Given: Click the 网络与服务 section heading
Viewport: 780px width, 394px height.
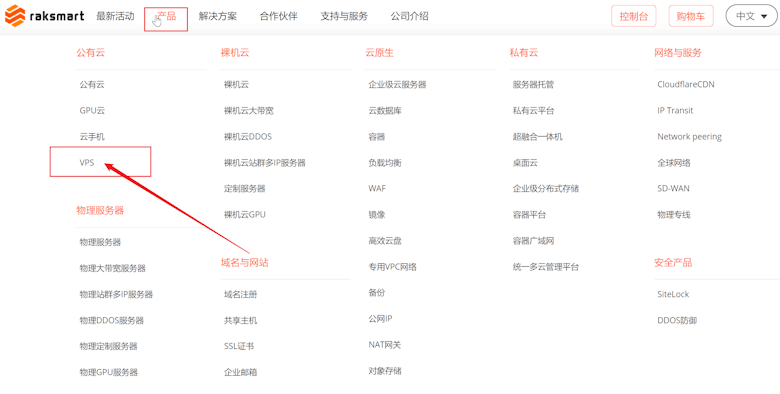Looking at the screenshot, I should pos(678,53).
